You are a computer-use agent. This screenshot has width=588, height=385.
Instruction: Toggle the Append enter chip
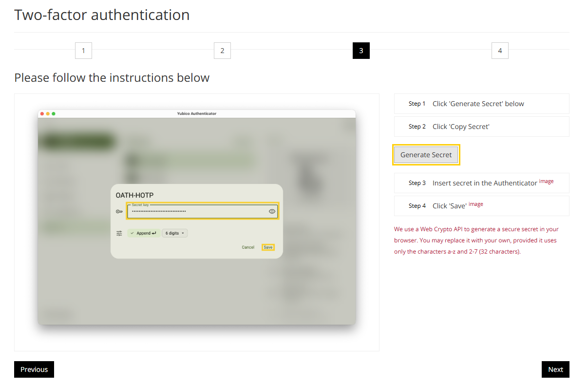click(144, 233)
